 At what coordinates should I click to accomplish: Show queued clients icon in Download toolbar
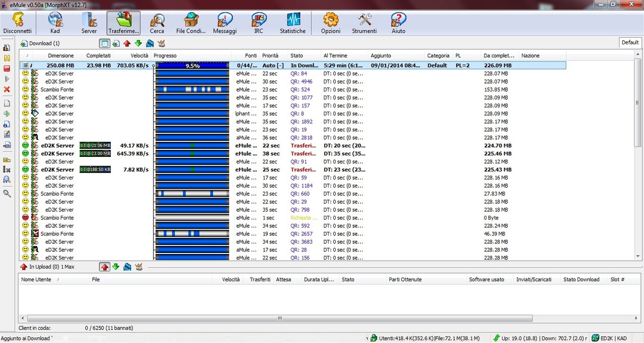pos(150,43)
